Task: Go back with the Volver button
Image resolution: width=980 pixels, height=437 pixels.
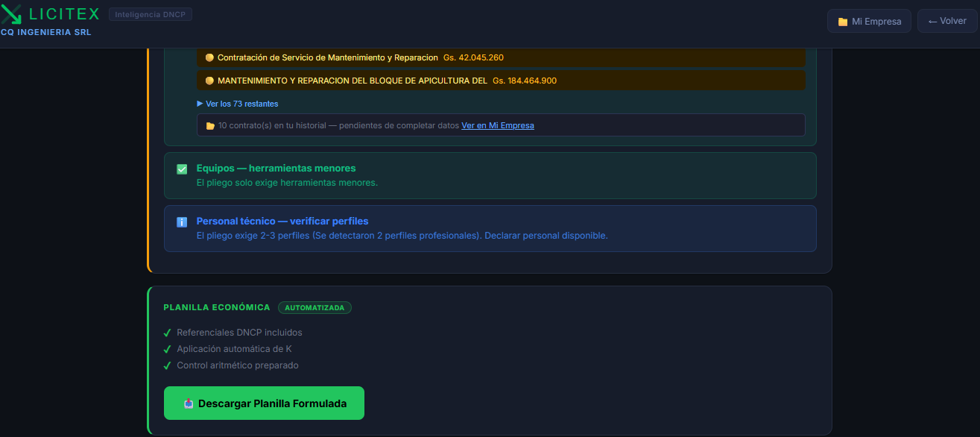Action: pos(947,21)
